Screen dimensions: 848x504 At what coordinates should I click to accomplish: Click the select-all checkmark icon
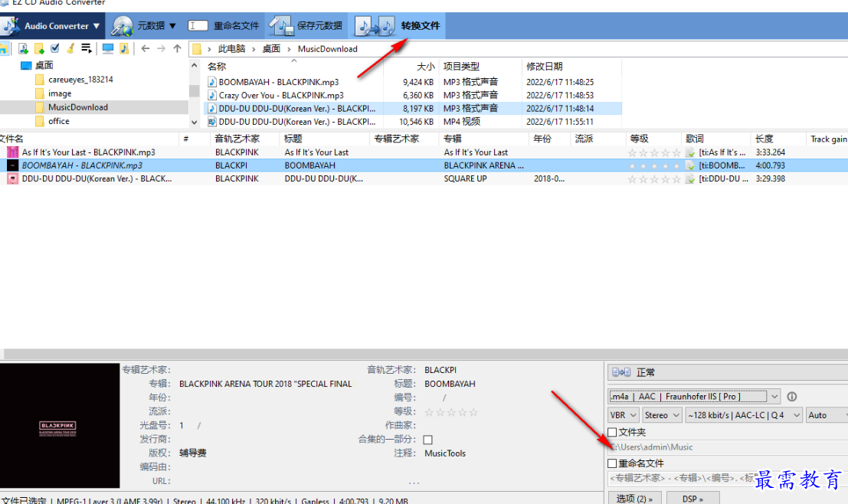pos(54,49)
